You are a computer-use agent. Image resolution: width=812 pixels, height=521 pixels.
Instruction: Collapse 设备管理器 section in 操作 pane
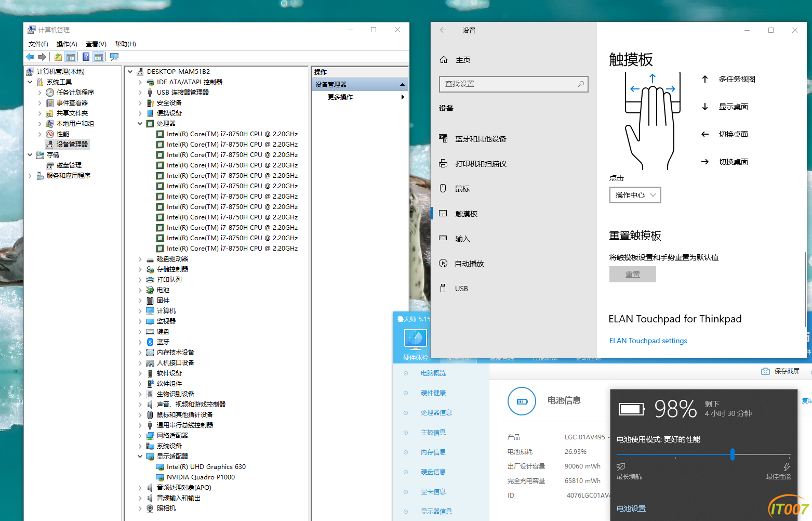(402, 84)
